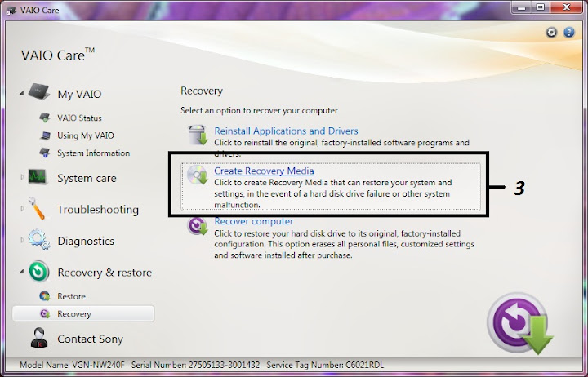Click the Serial Number 27505133-3001432 text
Image resolution: width=588 pixels, height=377 pixels.
coord(195,365)
